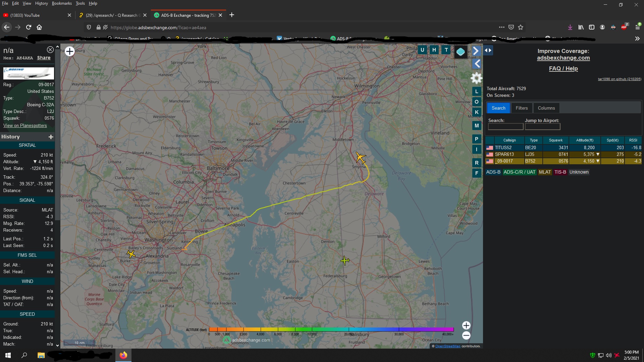Open the File menu
644x362 pixels.
pos(5,3)
